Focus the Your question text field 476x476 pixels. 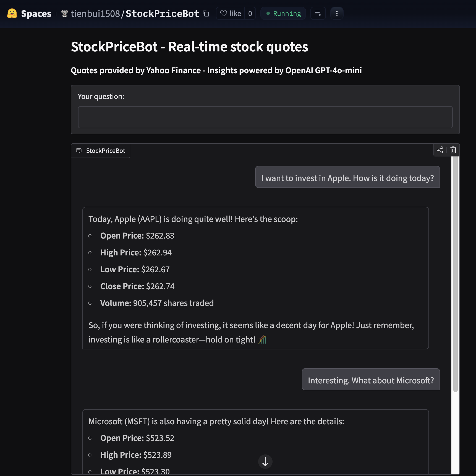click(265, 117)
